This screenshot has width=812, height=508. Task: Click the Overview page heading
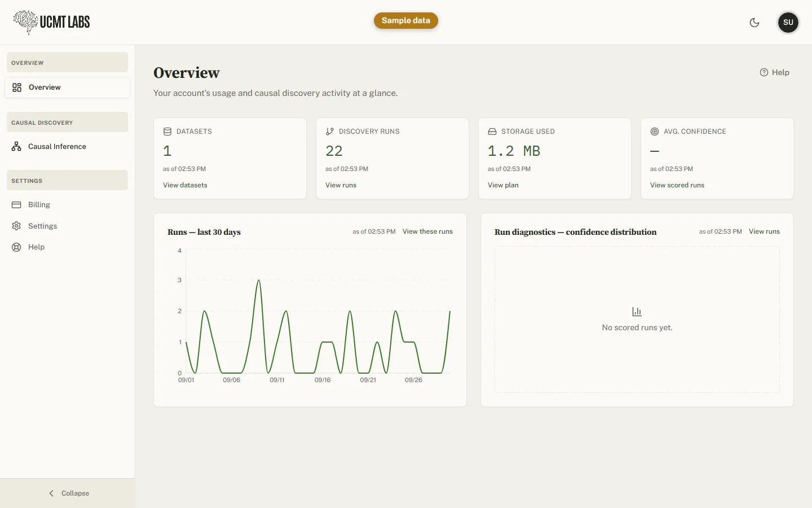click(187, 73)
